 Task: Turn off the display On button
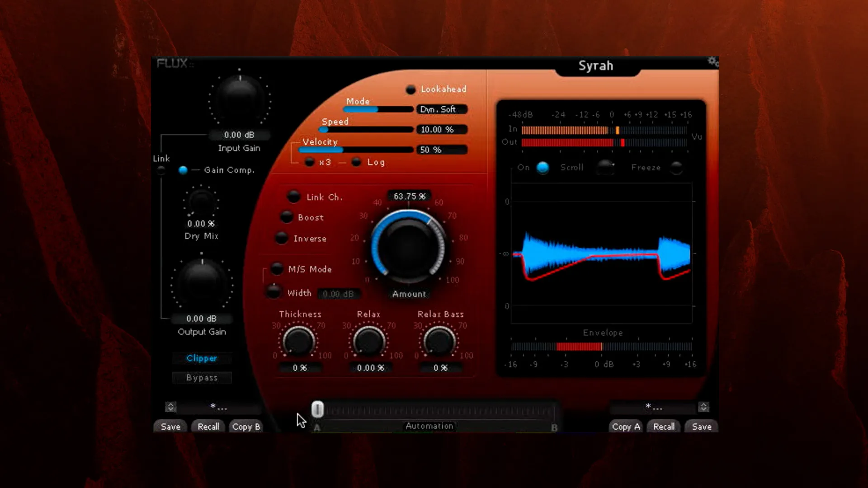(542, 168)
